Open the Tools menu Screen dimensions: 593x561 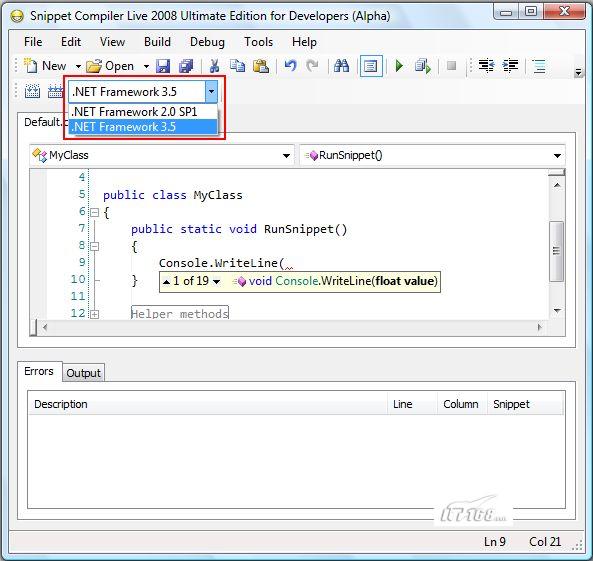(258, 42)
